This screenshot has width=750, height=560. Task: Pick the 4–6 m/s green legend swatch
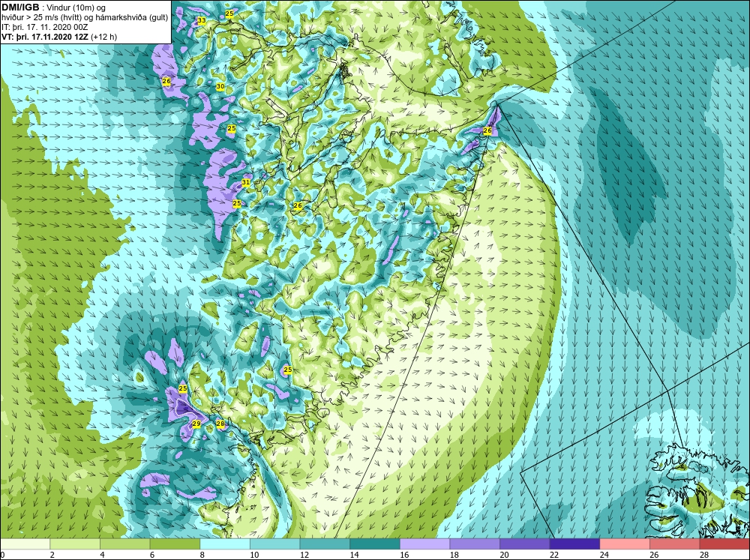click(x=124, y=544)
